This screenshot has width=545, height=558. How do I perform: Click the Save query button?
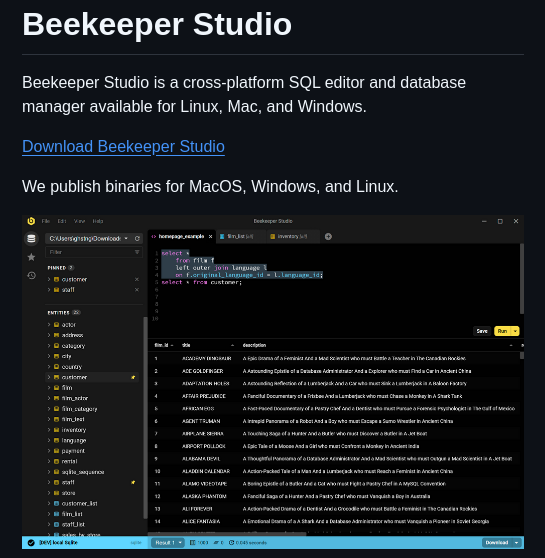pos(482,331)
